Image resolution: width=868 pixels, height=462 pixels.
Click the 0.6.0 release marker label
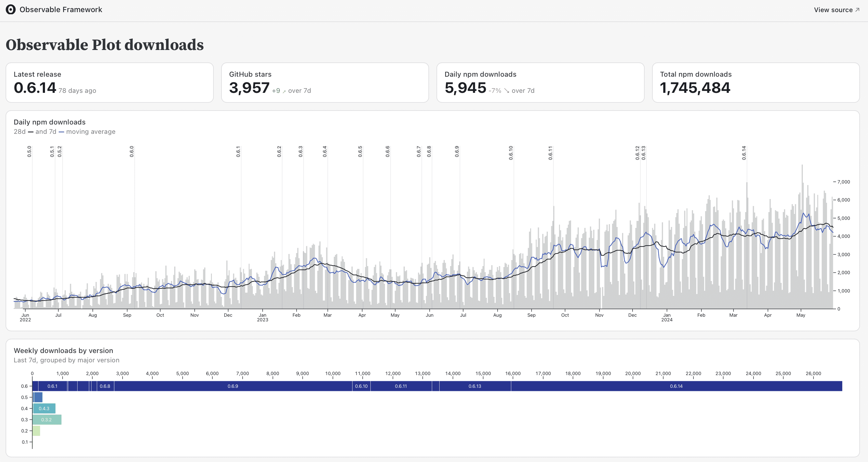(x=132, y=152)
